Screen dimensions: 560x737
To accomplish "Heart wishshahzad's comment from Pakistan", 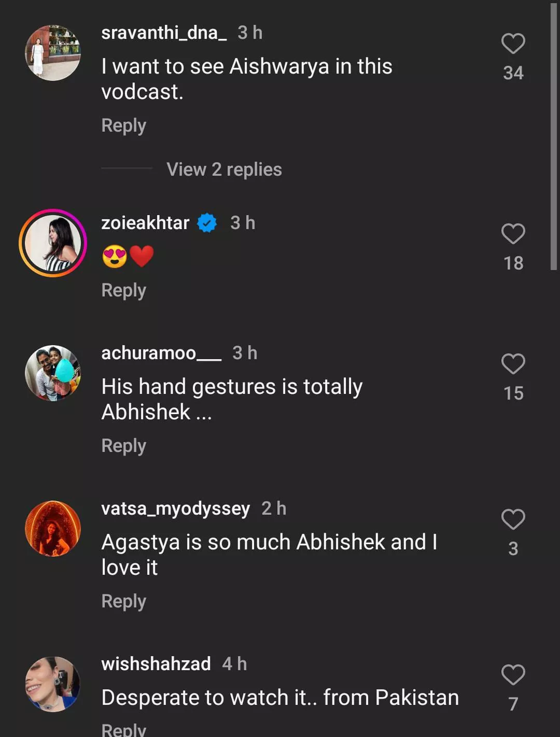I will click(x=513, y=675).
